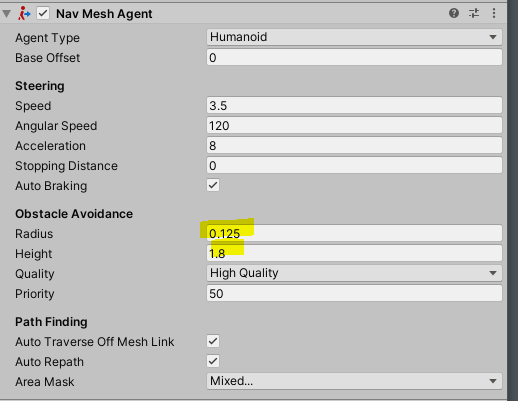Open the Quality dropdown showing High Quality
Image resolution: width=518 pixels, height=401 pixels.
coord(354,273)
